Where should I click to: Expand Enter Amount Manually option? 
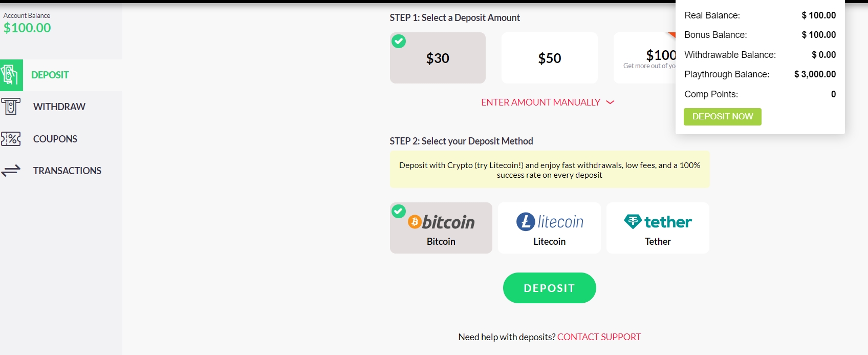(x=540, y=102)
